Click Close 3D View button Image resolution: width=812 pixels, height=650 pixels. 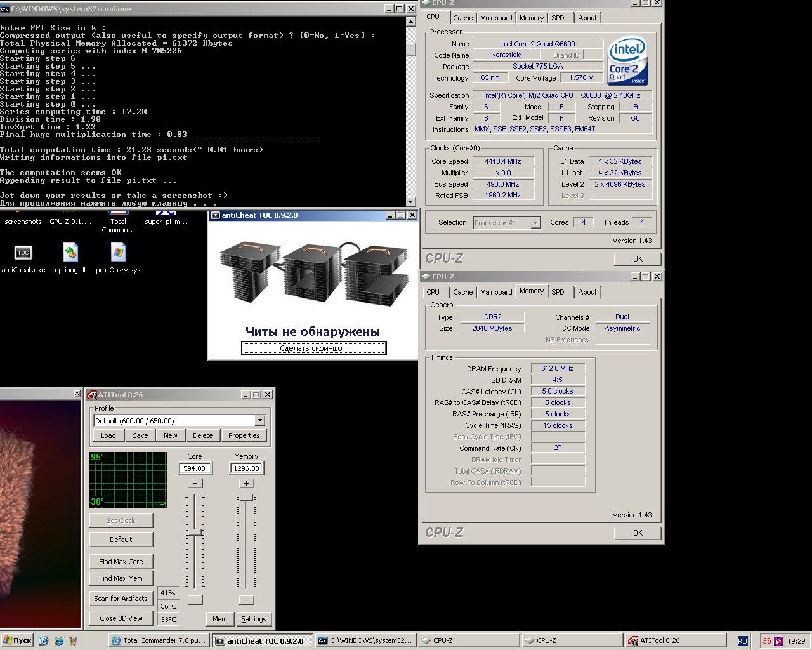click(121, 618)
